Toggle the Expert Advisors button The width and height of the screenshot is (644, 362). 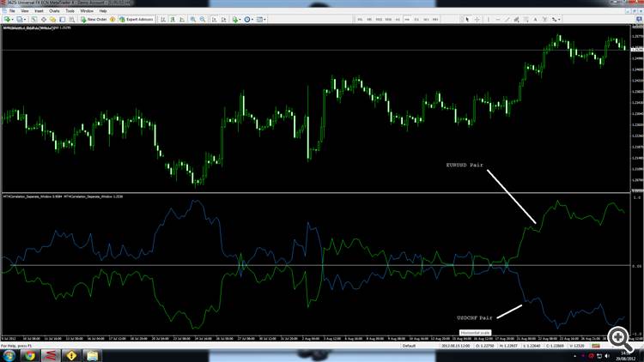(x=136, y=19)
